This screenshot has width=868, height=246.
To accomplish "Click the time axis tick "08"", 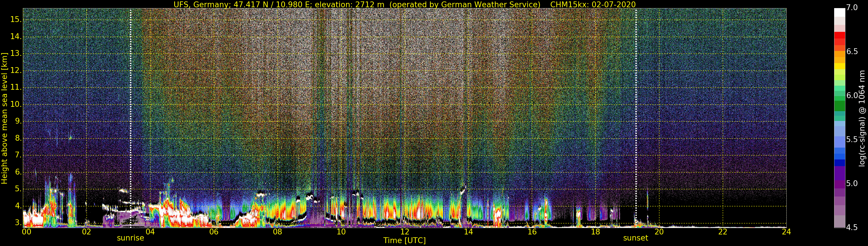I will (x=277, y=232).
